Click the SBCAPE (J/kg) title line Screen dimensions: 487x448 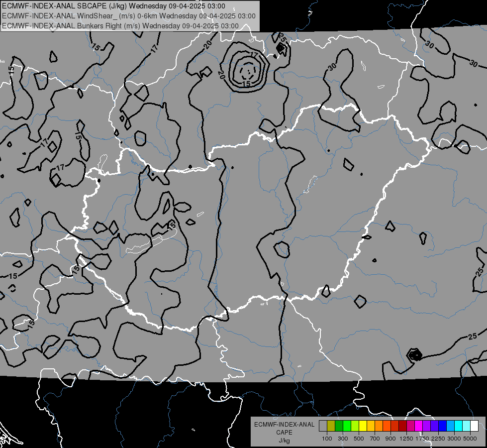tap(114, 6)
